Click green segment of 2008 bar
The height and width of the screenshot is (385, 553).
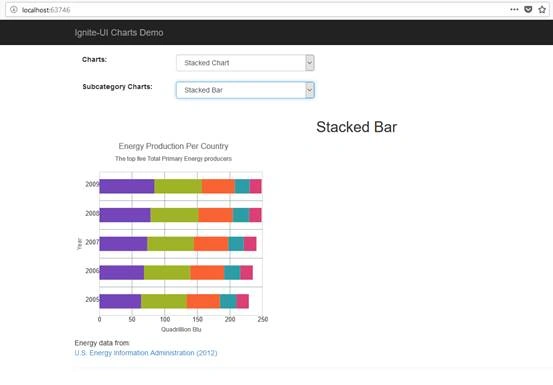click(x=174, y=215)
